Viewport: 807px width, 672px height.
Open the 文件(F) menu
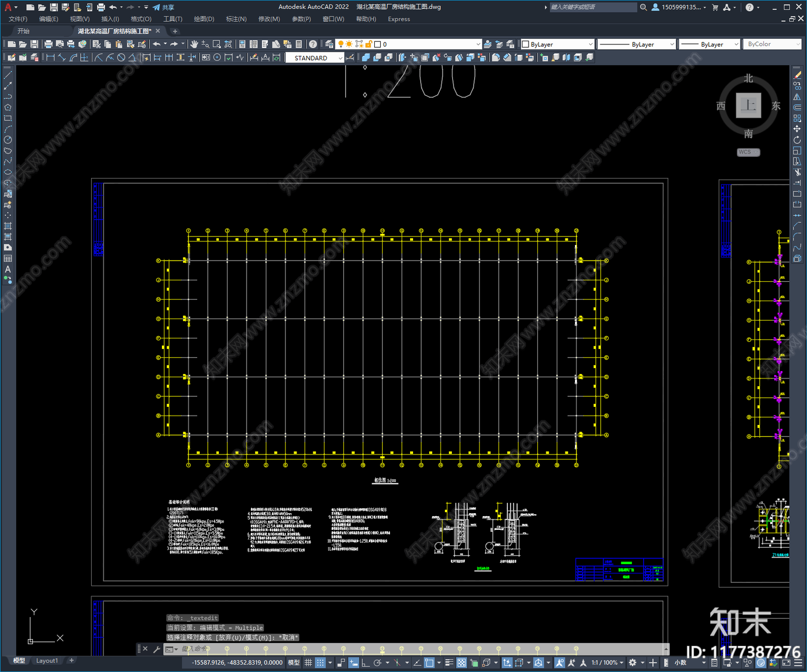[x=18, y=19]
